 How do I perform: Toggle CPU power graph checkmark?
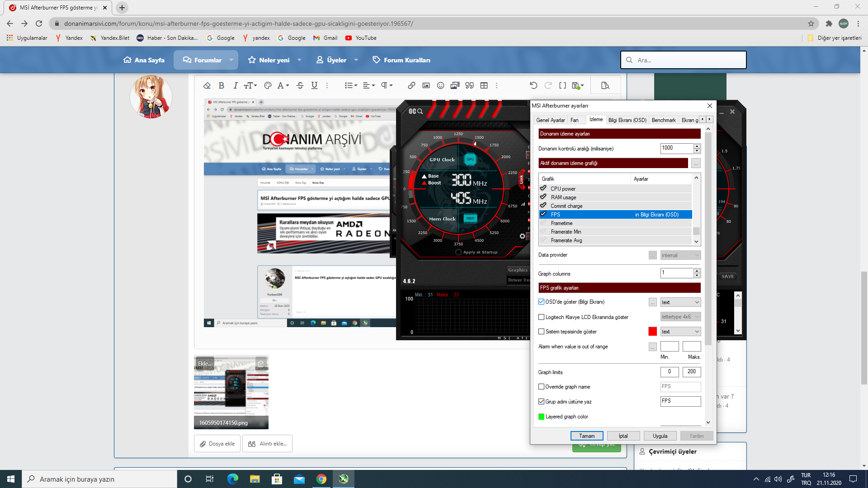(543, 188)
